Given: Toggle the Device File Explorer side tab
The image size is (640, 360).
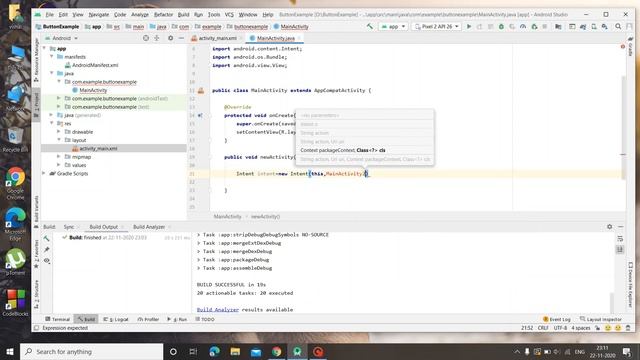Looking at the screenshot, I should 631,284.
